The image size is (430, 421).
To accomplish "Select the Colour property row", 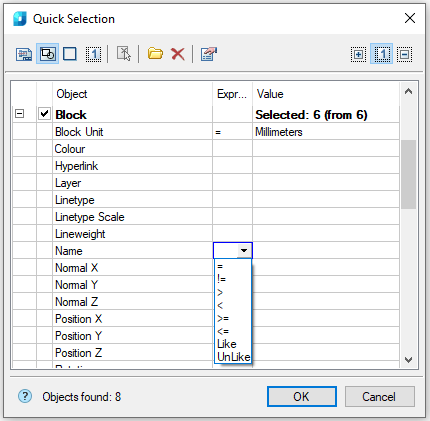I will click(x=206, y=149).
